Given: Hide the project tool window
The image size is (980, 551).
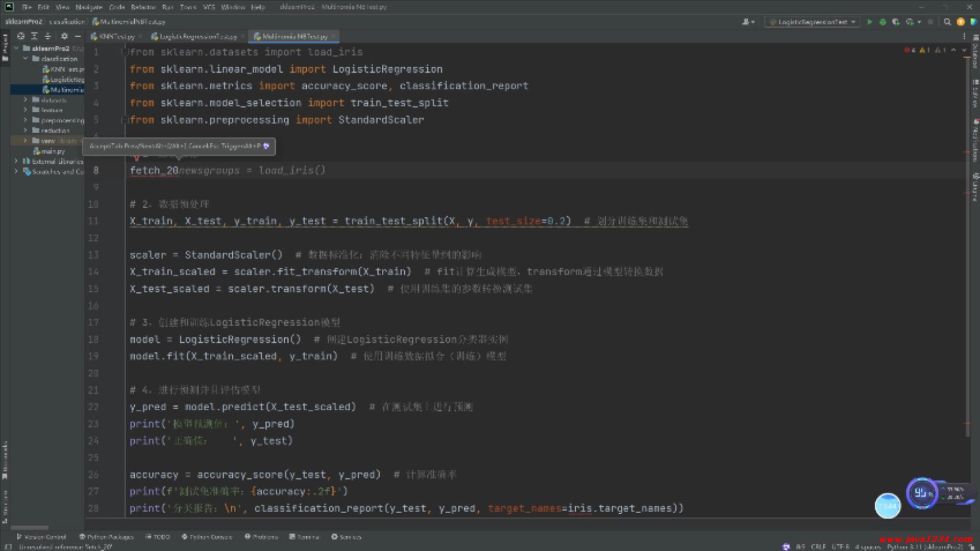Looking at the screenshot, I should tap(78, 36).
